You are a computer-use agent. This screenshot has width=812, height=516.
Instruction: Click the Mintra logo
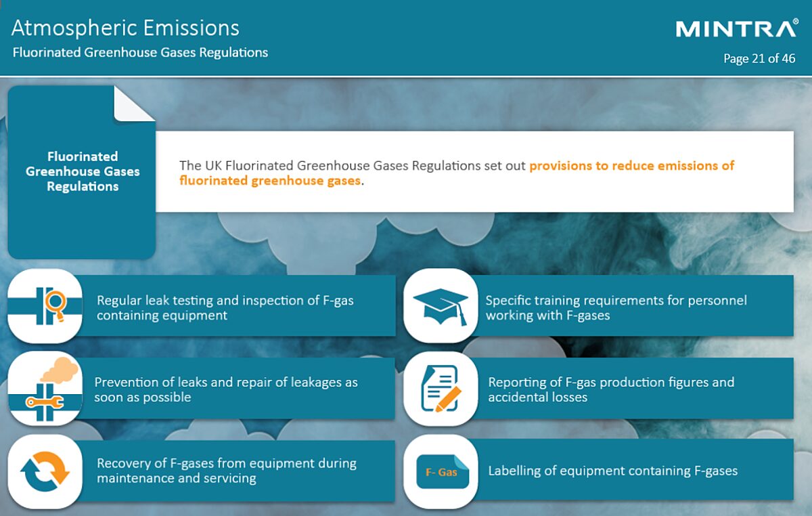pos(737,29)
